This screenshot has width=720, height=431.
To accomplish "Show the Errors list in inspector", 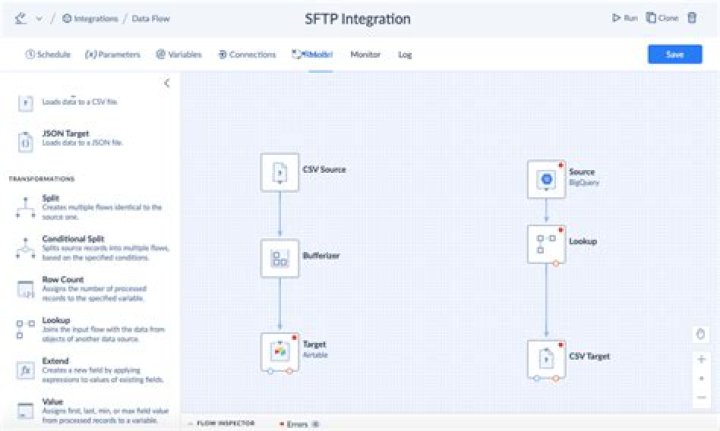I will tap(298, 424).
